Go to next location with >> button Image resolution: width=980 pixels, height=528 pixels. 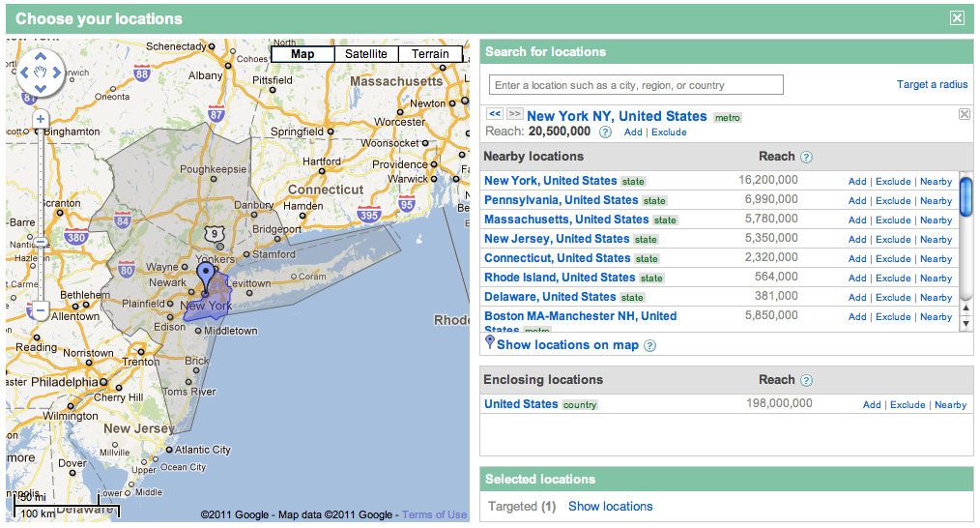point(514,114)
